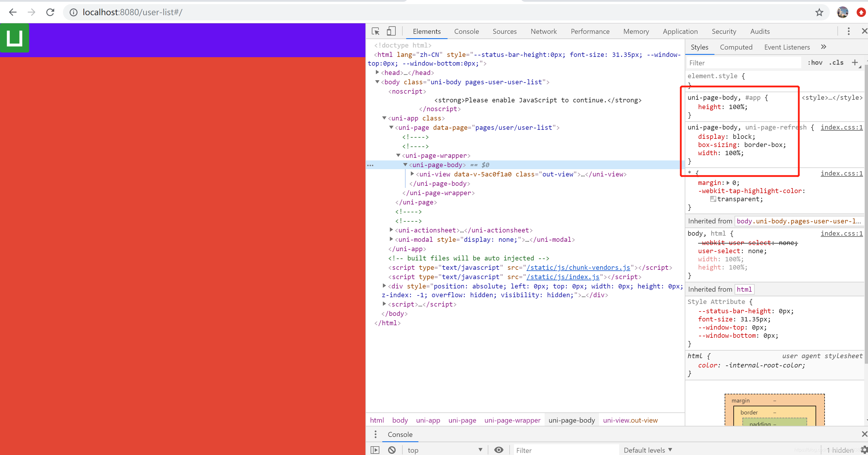868x455 pixels.
Task: Collapse the uni-page-wrapper node
Action: point(398,155)
